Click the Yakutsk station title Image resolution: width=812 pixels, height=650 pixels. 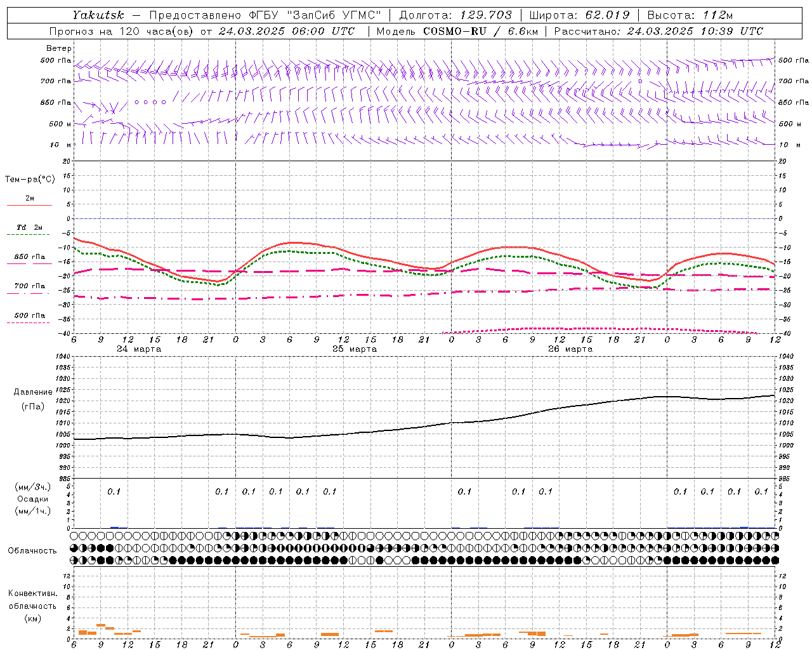coord(98,15)
